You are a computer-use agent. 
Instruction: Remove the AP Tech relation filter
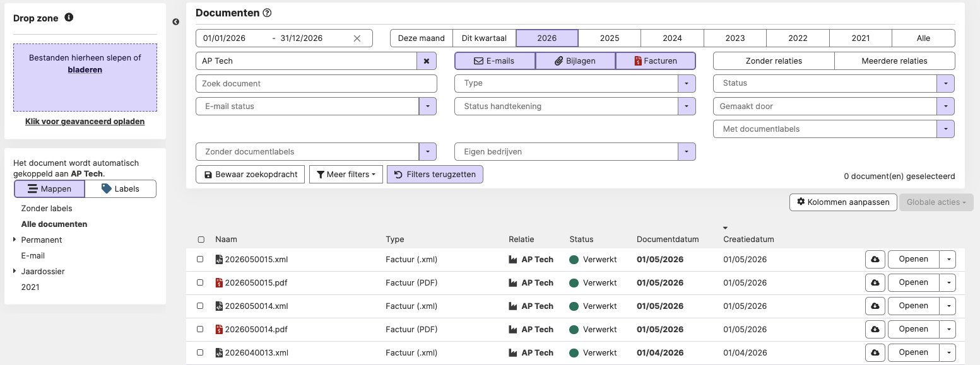pos(426,61)
